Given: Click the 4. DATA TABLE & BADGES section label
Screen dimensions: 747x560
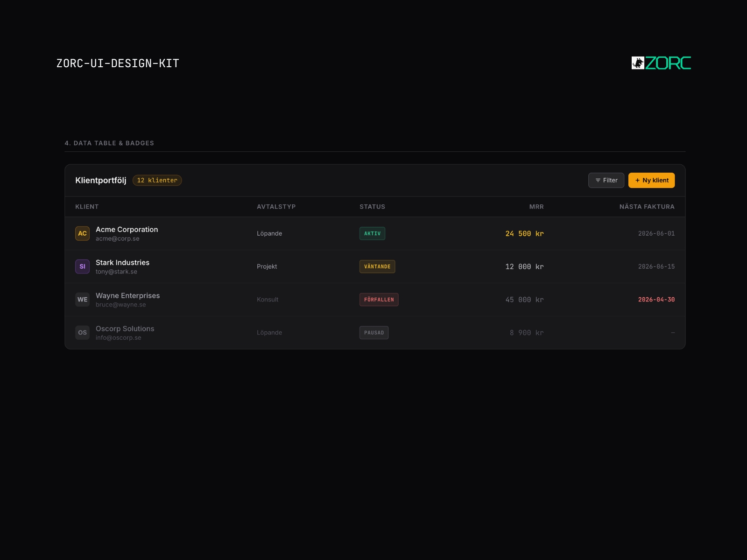Looking at the screenshot, I should 109,143.
